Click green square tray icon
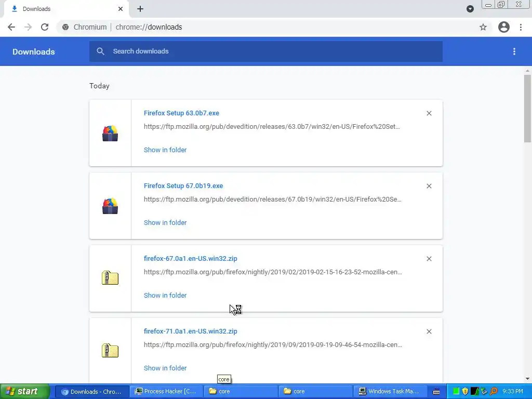Viewport: 532px width, 399px height. [x=456, y=391]
